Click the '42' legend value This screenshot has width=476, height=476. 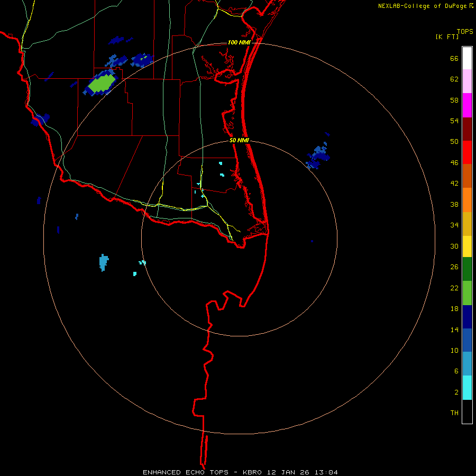point(454,184)
